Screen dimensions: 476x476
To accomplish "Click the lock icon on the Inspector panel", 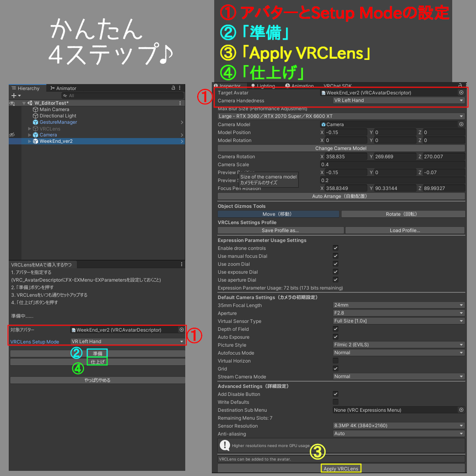I will pos(459,85).
